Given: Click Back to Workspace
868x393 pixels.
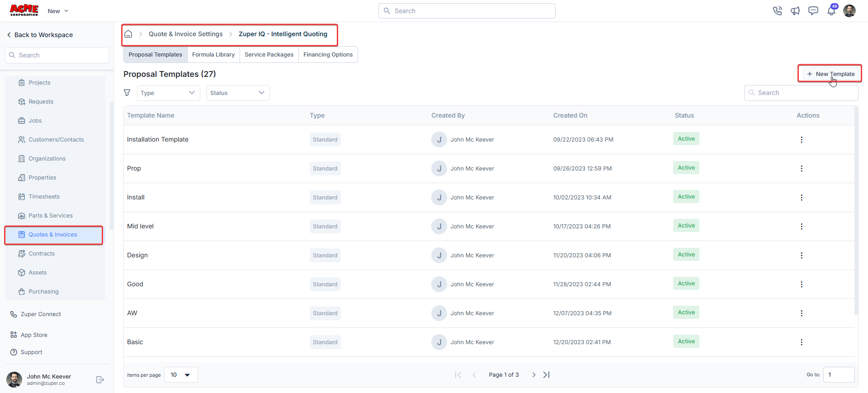Looking at the screenshot, I should point(40,35).
